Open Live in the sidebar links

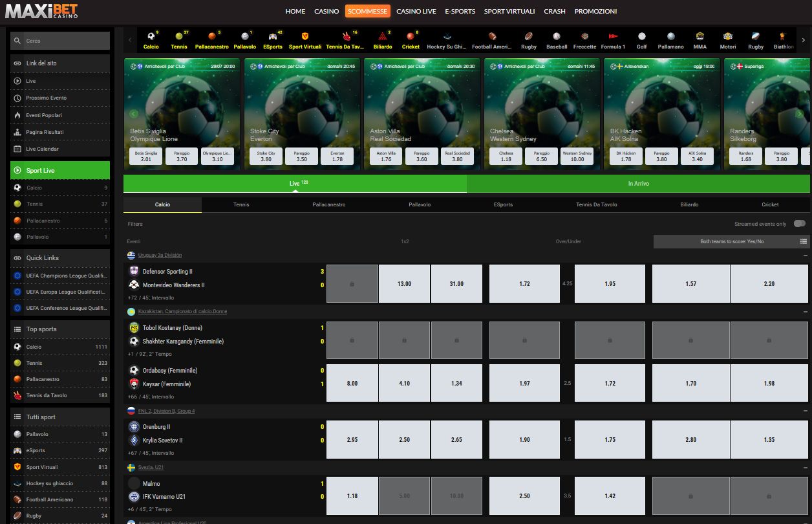[60, 81]
